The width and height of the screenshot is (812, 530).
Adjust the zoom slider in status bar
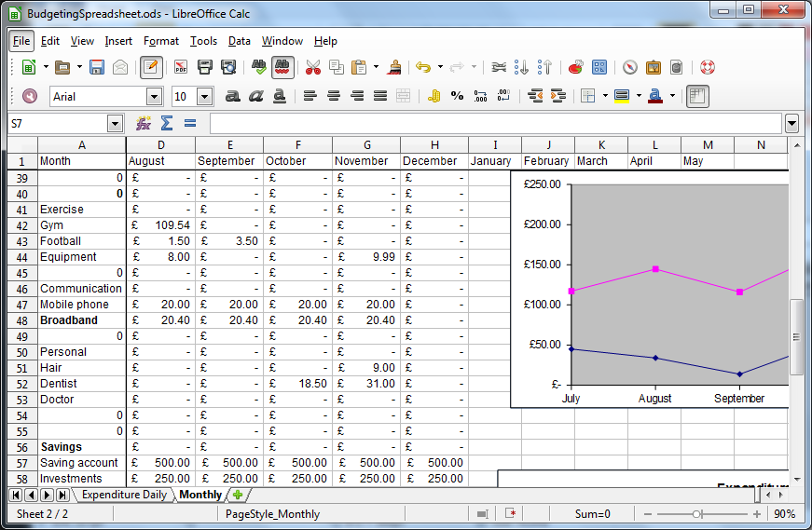tap(697, 514)
